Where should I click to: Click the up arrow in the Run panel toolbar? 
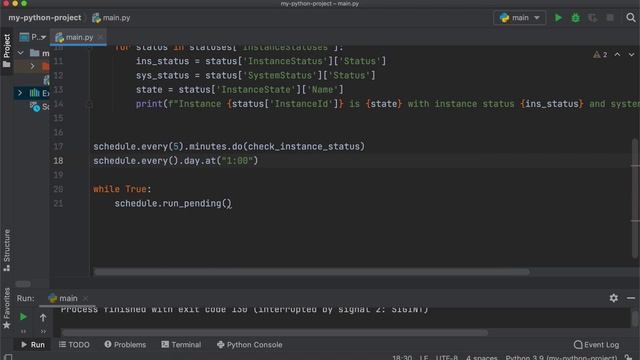point(43,317)
